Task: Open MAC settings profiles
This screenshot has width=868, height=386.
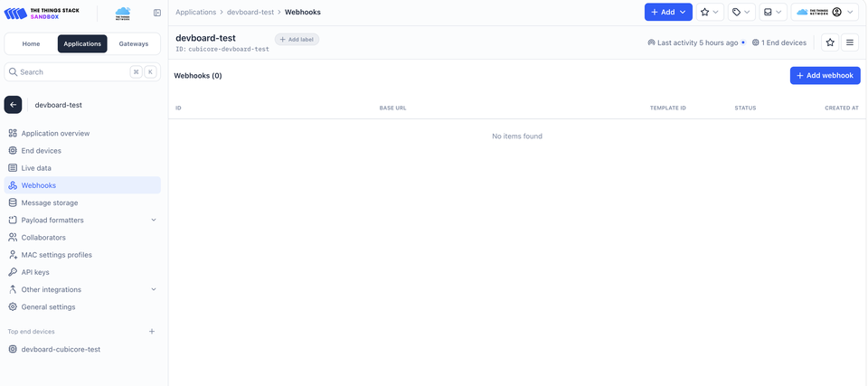Action: pos(82,255)
